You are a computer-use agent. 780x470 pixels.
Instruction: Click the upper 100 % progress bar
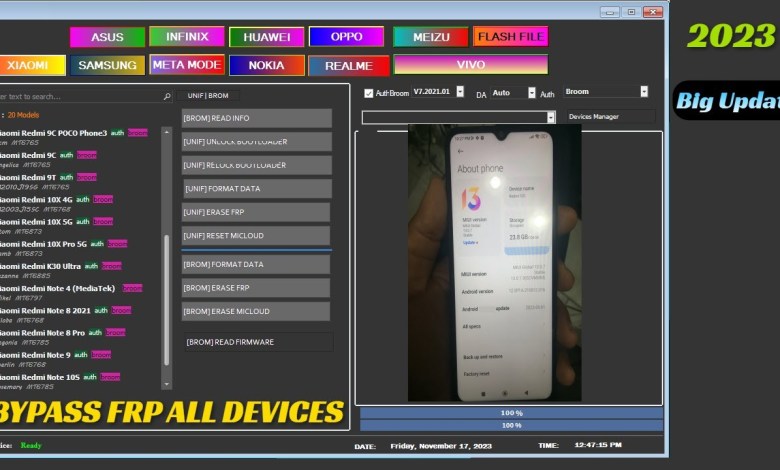coord(511,413)
